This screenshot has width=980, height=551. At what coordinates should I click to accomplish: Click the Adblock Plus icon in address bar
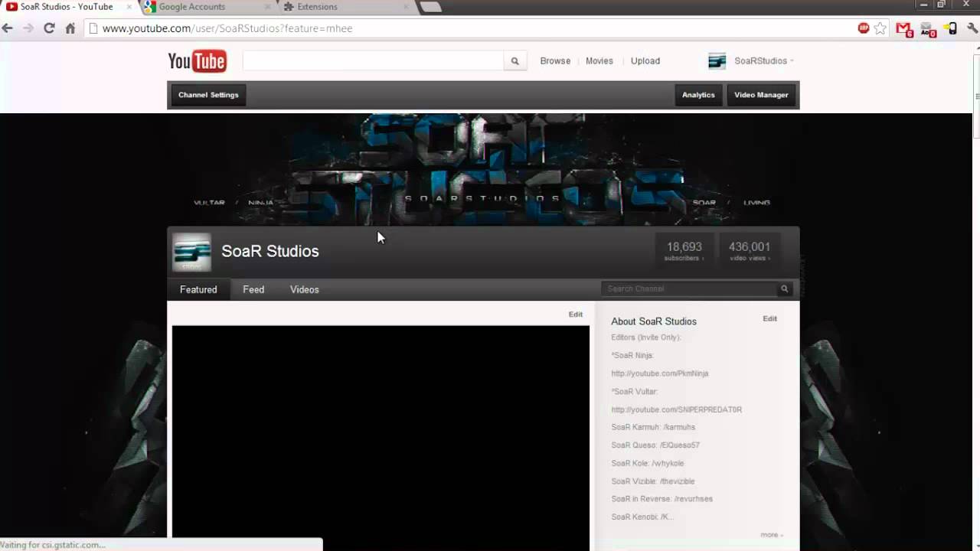pyautogui.click(x=864, y=28)
